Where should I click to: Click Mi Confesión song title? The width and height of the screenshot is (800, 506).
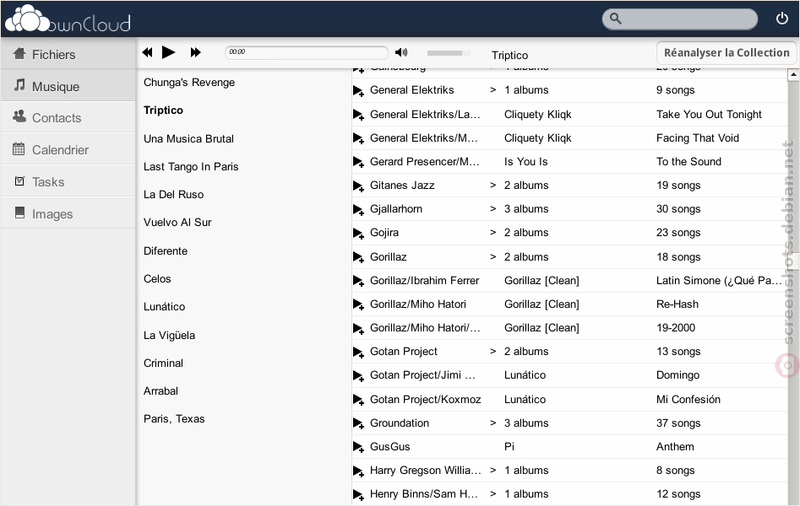click(x=688, y=399)
